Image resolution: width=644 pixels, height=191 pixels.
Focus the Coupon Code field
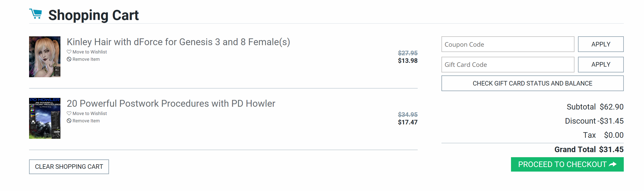[508, 44]
